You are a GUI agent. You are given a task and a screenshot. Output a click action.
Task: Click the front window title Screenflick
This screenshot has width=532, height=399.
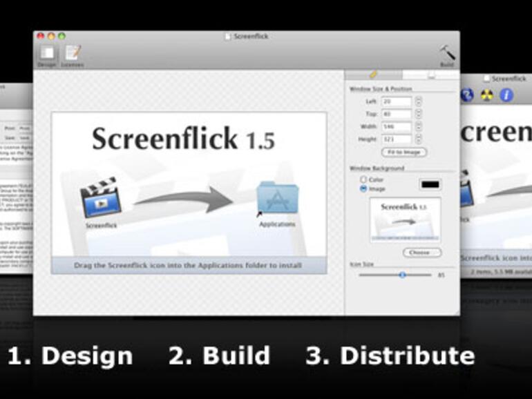pyautogui.click(x=251, y=37)
